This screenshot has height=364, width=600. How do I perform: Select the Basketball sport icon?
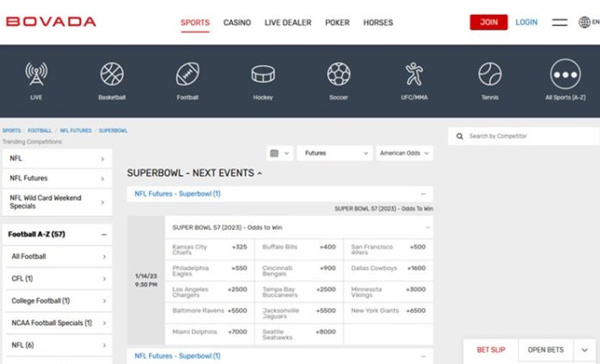[x=112, y=74]
